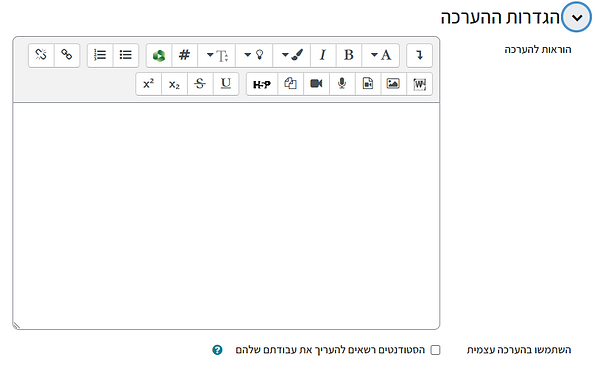Screen dimensions: 600x368
Task: Click the editor resize handle corner
Action: coord(16,326)
